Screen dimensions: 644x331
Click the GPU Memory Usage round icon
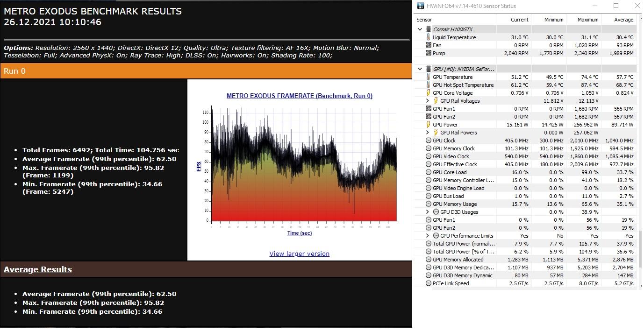429,204
